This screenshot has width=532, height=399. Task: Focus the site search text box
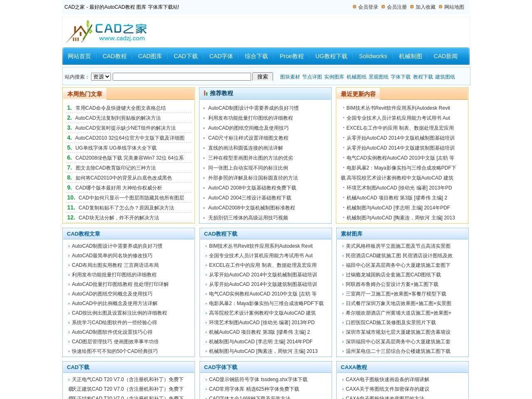[182, 76]
